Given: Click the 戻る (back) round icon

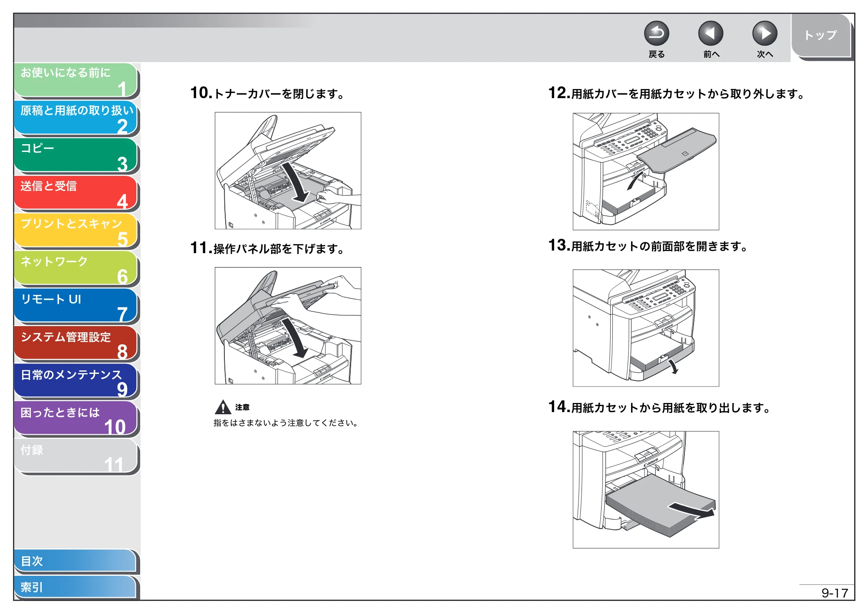Looking at the screenshot, I should [656, 33].
